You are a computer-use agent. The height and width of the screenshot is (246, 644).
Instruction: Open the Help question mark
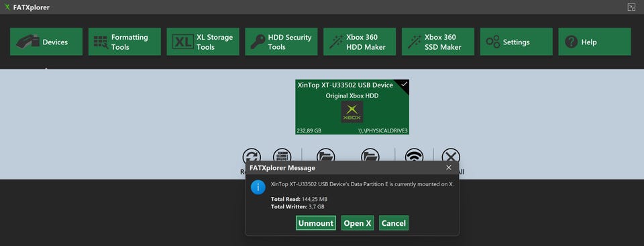point(572,42)
